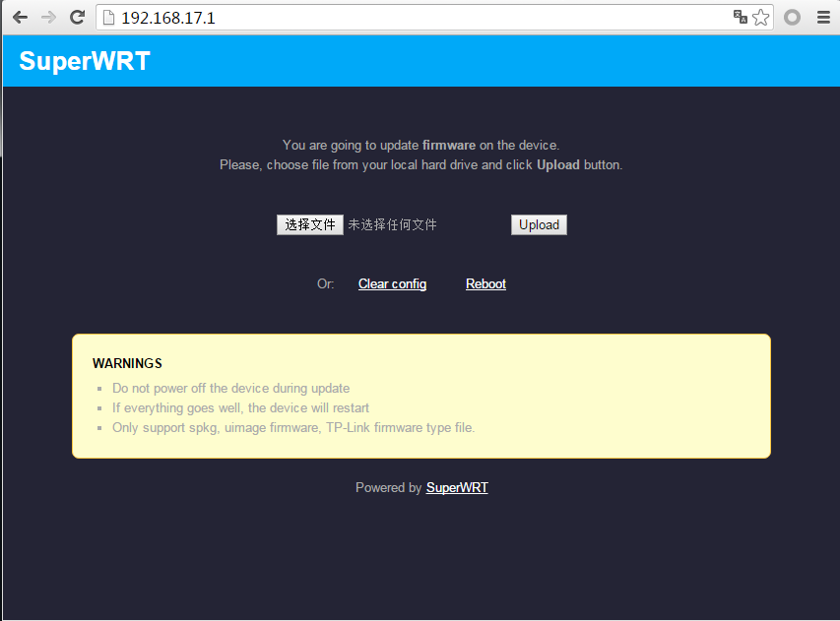Click the Reboot link
840x621 pixels.
click(x=485, y=283)
